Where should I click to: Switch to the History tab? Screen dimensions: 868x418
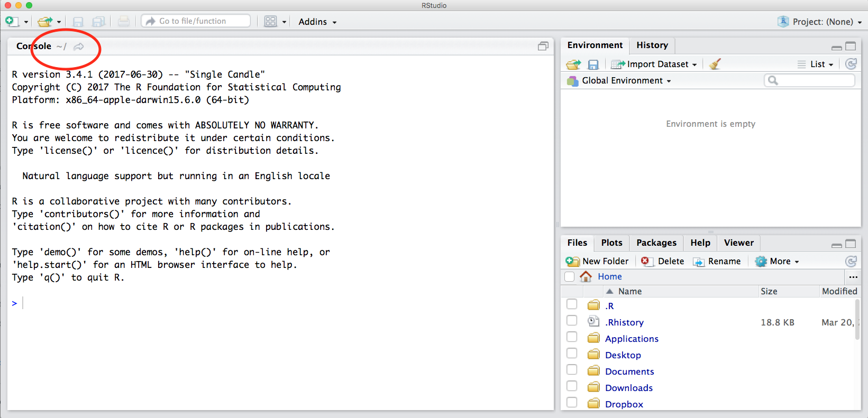[652, 45]
